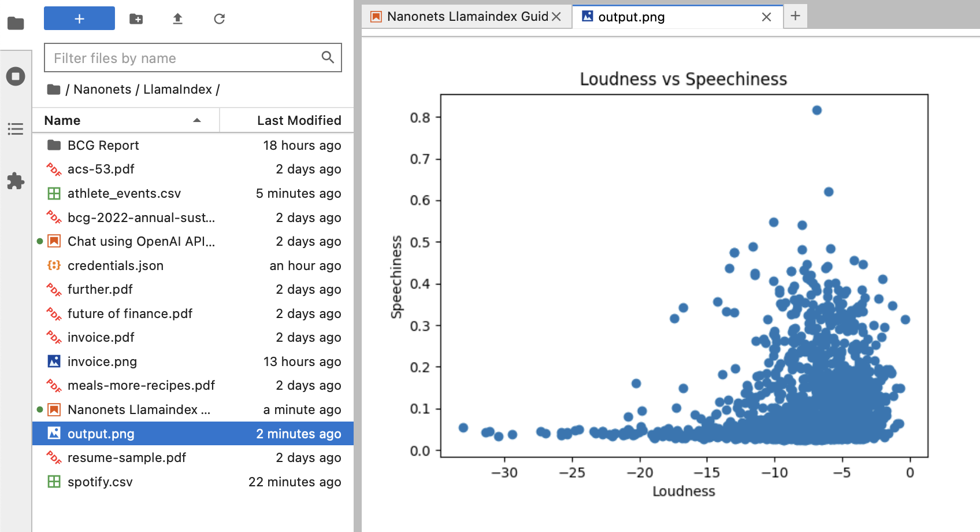
Task: Click the Filter files by name field
Action: tap(173, 57)
